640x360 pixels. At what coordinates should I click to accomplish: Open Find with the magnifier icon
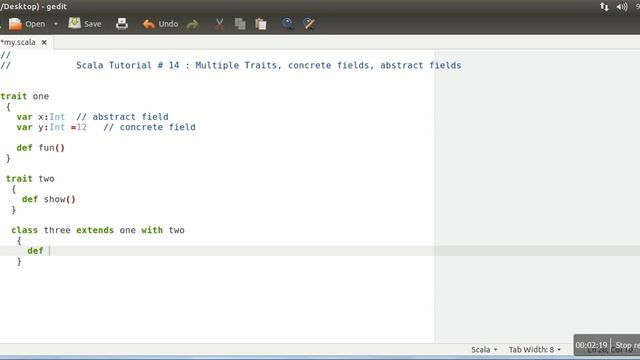pos(287,24)
